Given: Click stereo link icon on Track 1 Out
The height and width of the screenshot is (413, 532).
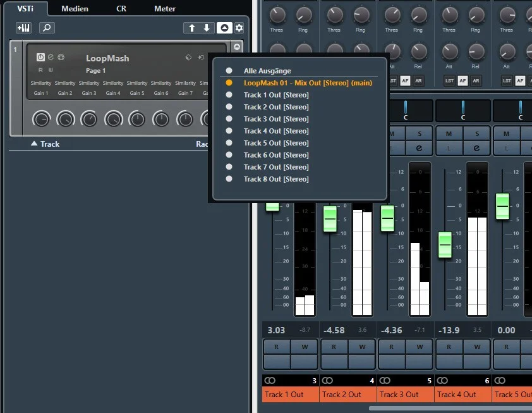Looking at the screenshot, I should point(270,380).
